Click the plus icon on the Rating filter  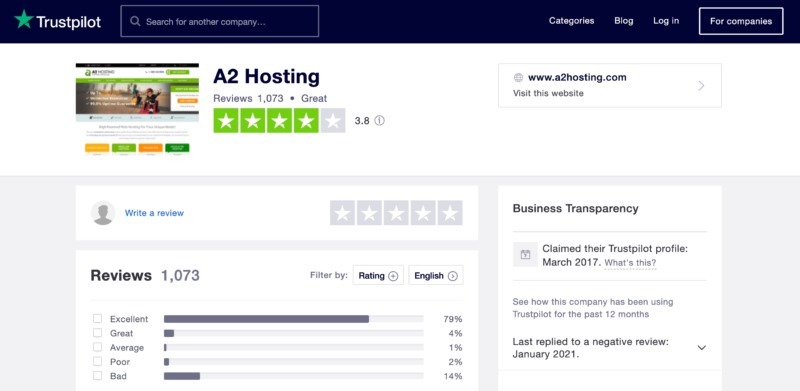click(393, 276)
